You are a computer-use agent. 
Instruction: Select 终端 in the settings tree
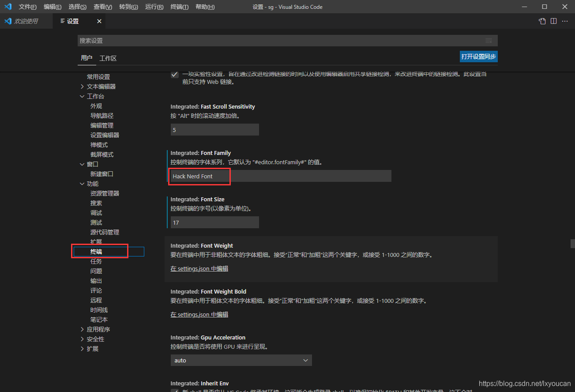tap(96, 252)
